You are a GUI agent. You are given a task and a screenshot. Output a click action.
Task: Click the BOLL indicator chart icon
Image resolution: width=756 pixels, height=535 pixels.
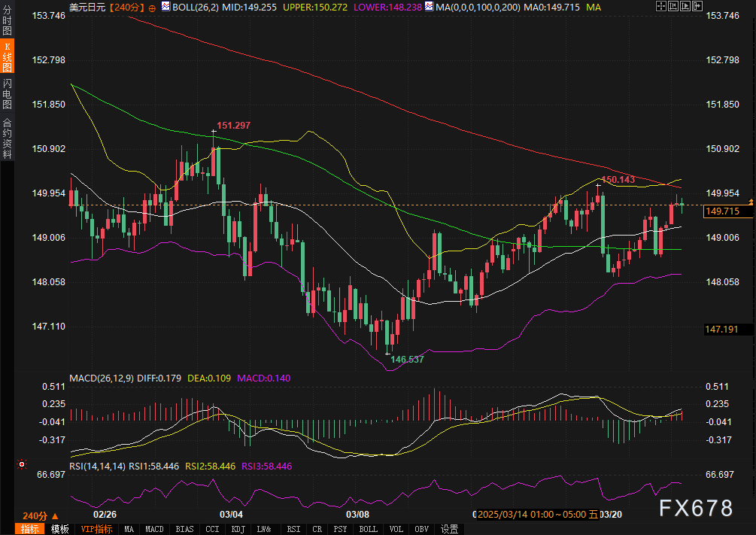point(166,7)
